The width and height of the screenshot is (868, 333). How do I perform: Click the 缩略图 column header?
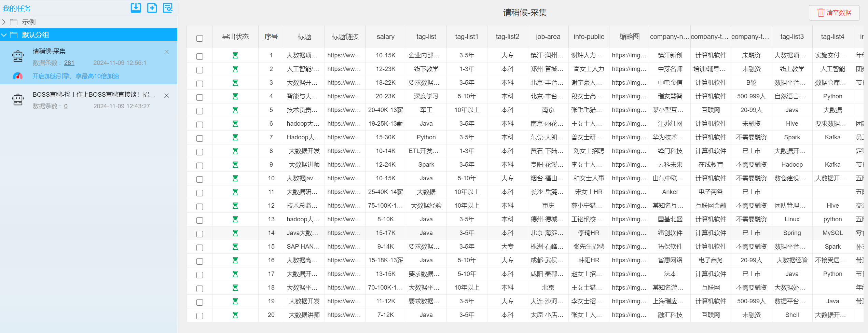(629, 37)
